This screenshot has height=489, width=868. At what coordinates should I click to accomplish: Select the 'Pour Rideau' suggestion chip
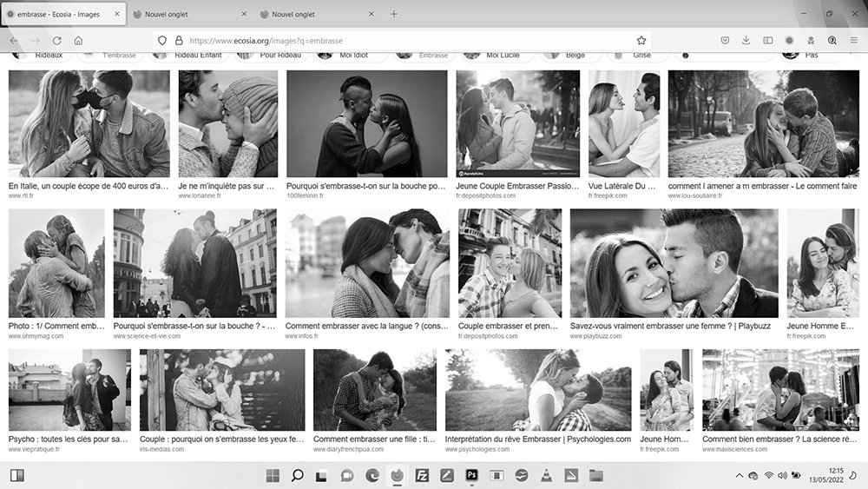point(273,55)
